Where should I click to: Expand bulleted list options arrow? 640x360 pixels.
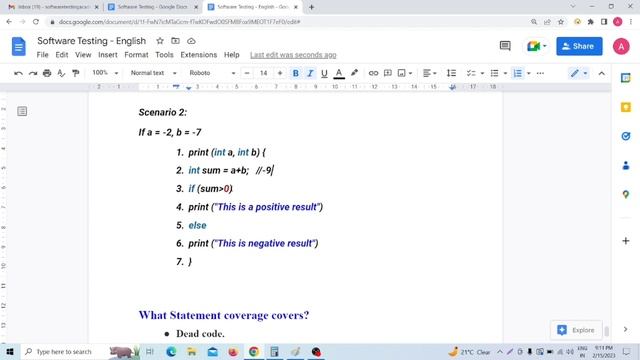point(505,73)
